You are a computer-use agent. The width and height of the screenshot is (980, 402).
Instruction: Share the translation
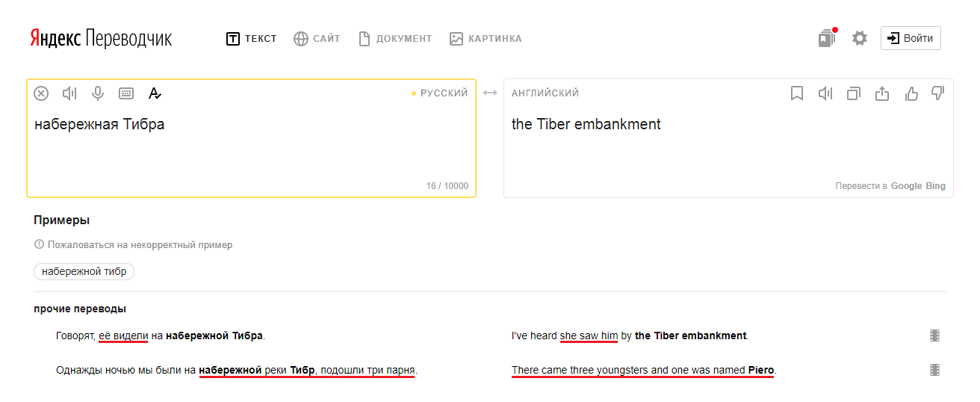click(x=882, y=93)
